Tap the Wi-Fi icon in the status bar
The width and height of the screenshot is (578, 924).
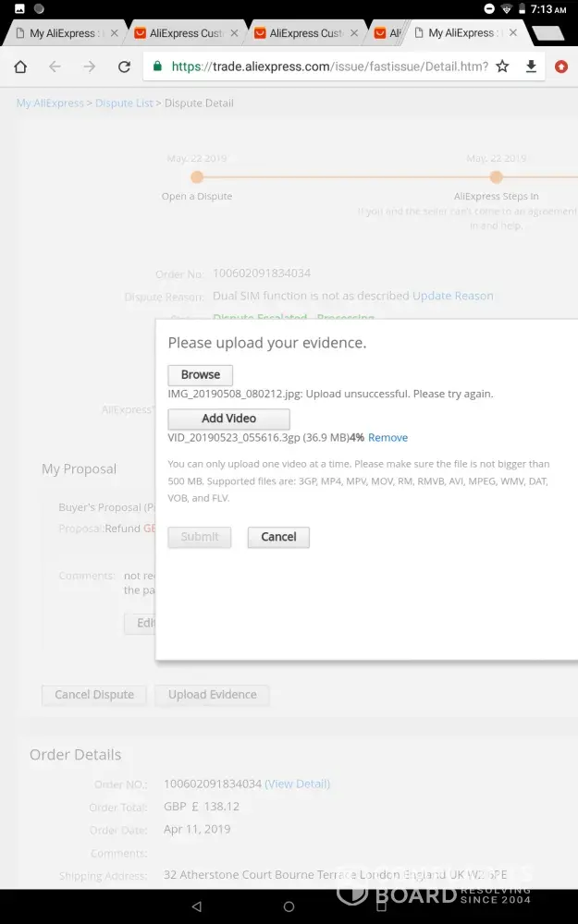tap(507, 9)
